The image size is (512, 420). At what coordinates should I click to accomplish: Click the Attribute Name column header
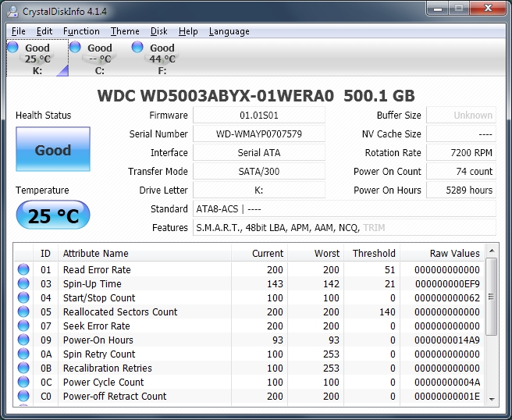point(144,253)
